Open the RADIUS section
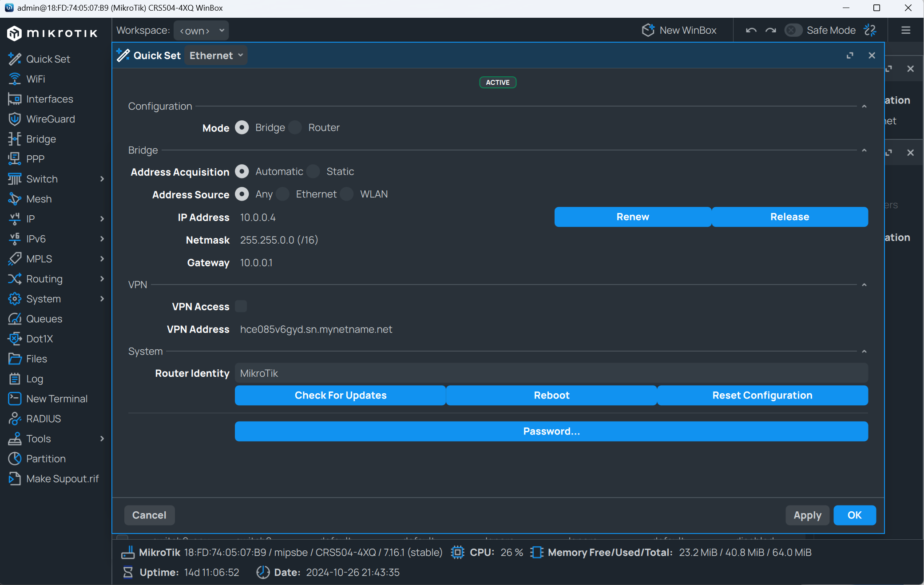Viewport: 924px width, 585px height. 44,418
